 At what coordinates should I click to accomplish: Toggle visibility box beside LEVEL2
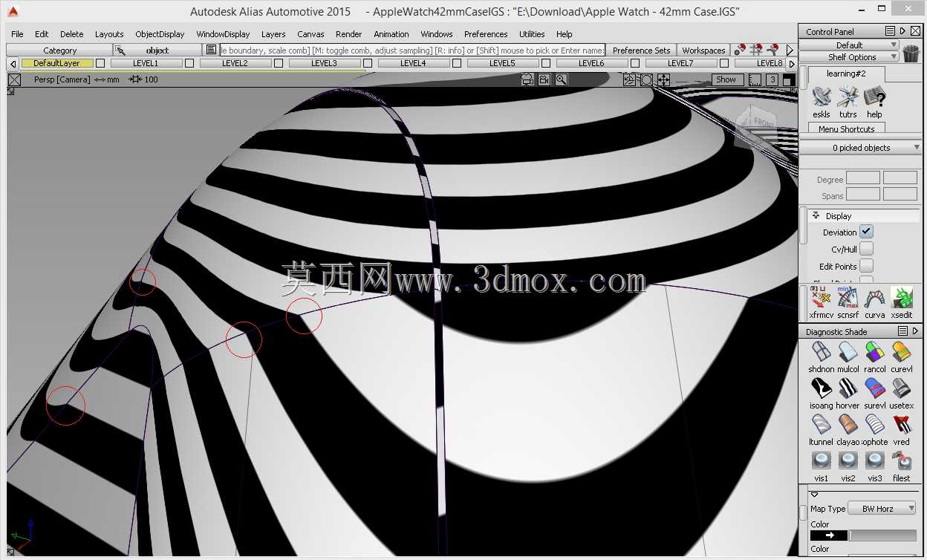(x=279, y=63)
